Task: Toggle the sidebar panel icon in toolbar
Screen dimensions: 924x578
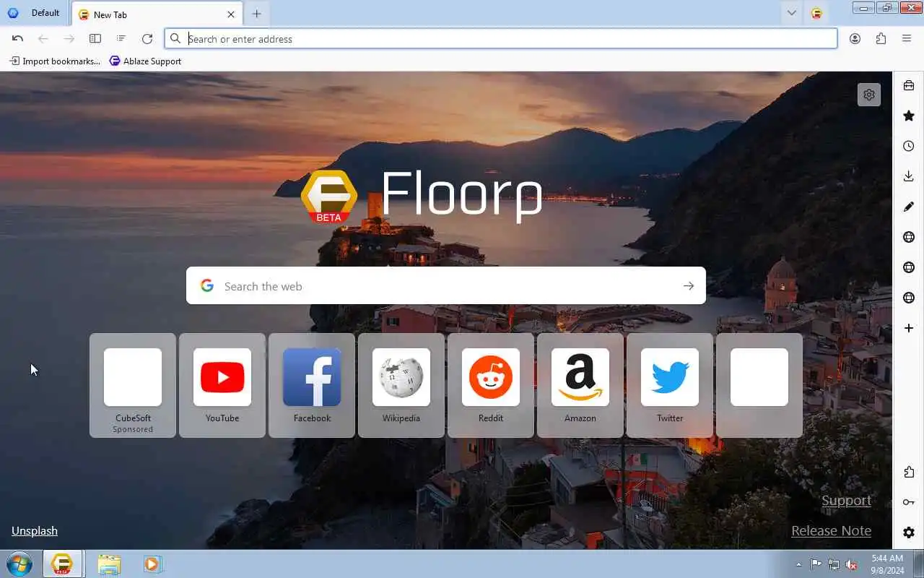Action: [95, 38]
